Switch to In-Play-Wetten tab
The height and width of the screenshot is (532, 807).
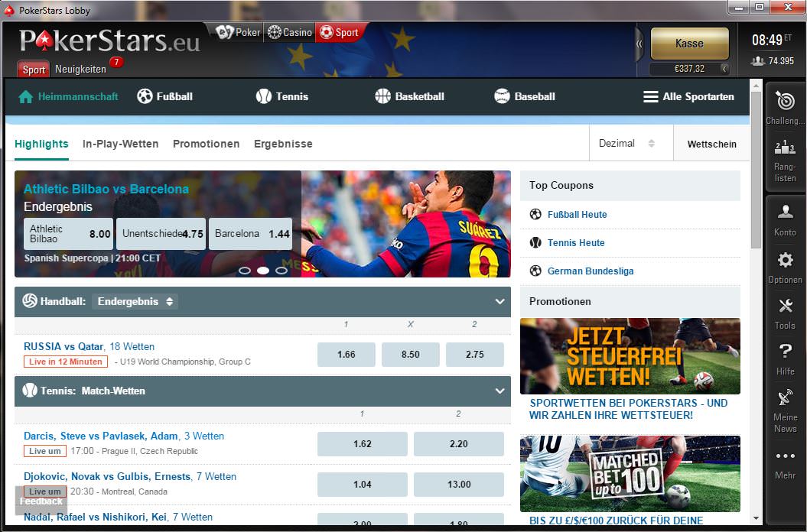tap(120, 144)
